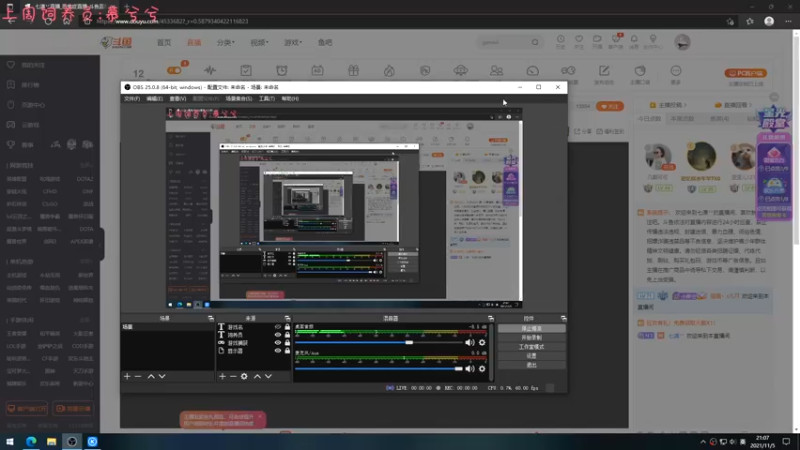Click the pencil edit icon in streamer toolbar
This screenshot has width=800, height=450.
coord(604,71)
